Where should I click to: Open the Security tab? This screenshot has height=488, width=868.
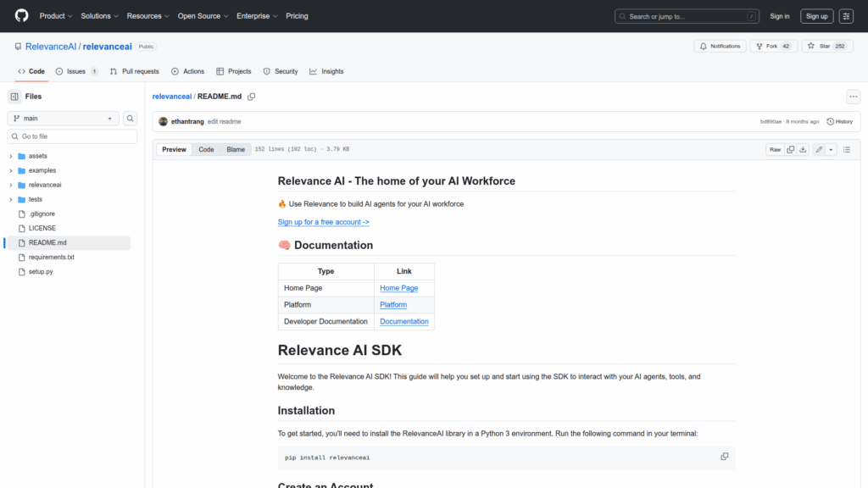click(281, 71)
